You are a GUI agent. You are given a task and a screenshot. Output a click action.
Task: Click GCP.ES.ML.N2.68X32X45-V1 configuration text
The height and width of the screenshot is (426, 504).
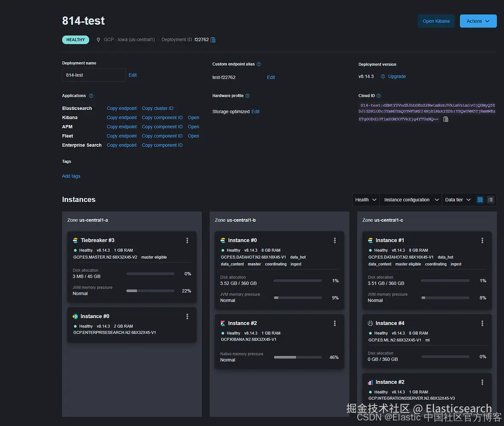pyautogui.click(x=395, y=340)
